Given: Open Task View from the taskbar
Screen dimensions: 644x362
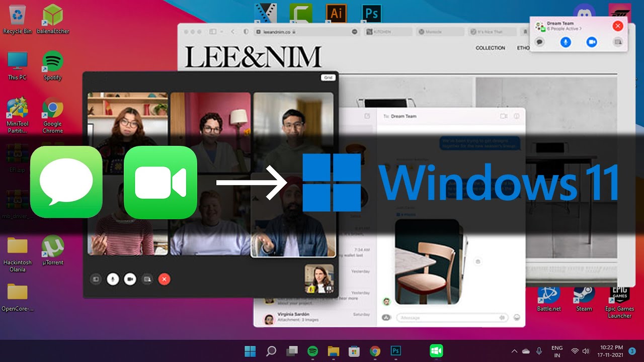Looking at the screenshot, I should (292, 351).
